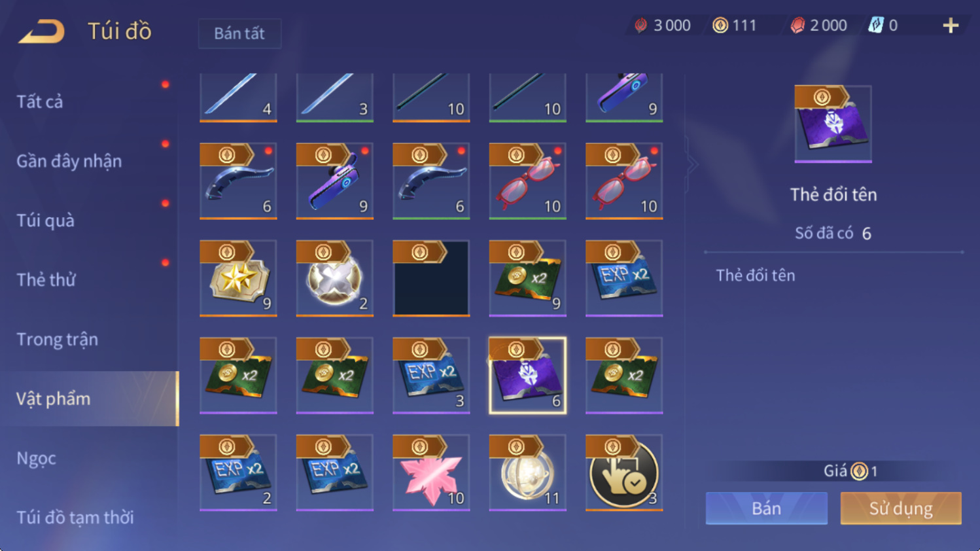Select the golden globe item with count 11
This screenshot has width=980, height=551.
(x=527, y=472)
